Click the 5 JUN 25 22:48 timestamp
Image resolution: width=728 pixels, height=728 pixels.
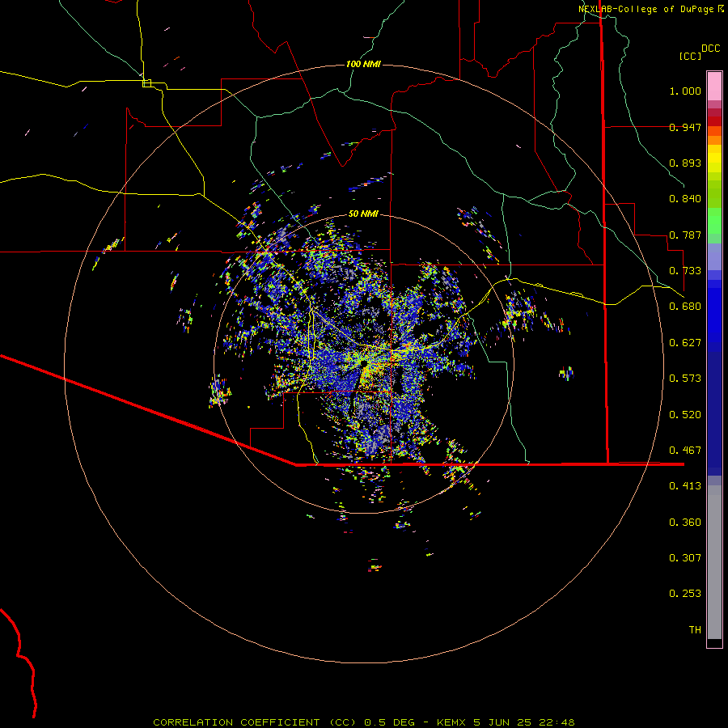click(524, 722)
